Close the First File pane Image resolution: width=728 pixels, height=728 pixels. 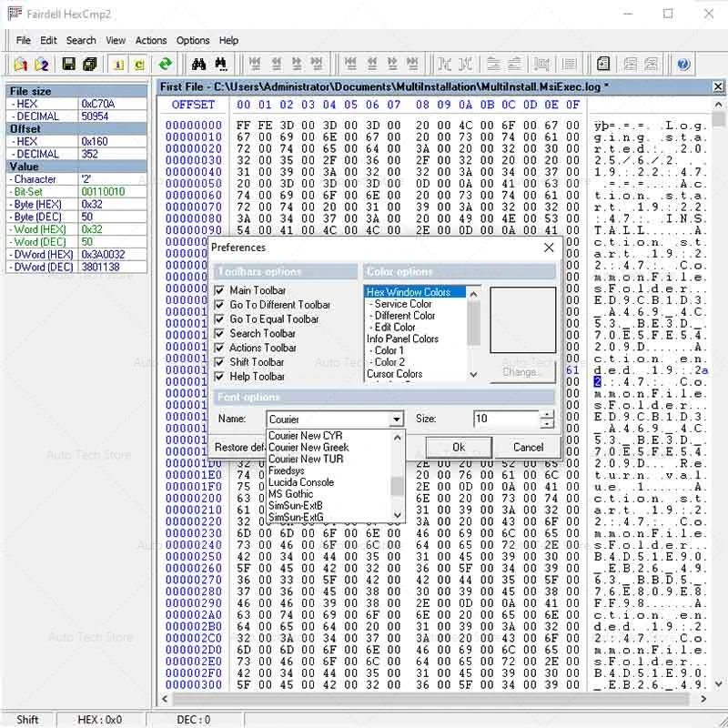tap(718, 86)
